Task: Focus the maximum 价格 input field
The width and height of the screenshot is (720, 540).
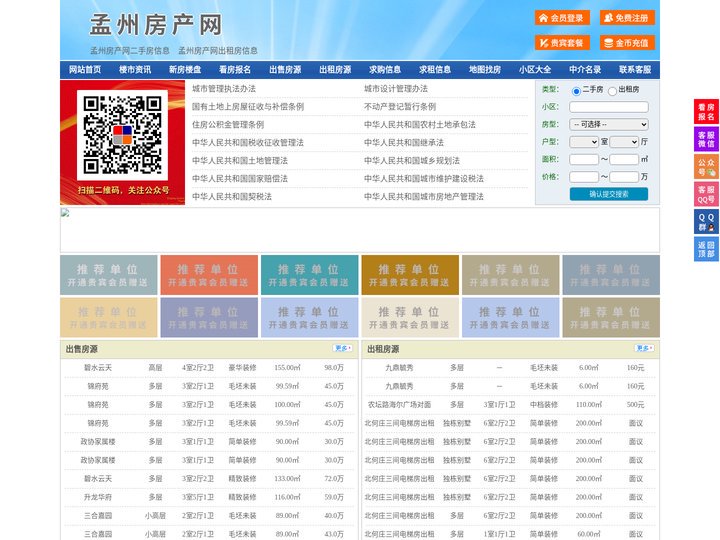Action: (x=624, y=177)
